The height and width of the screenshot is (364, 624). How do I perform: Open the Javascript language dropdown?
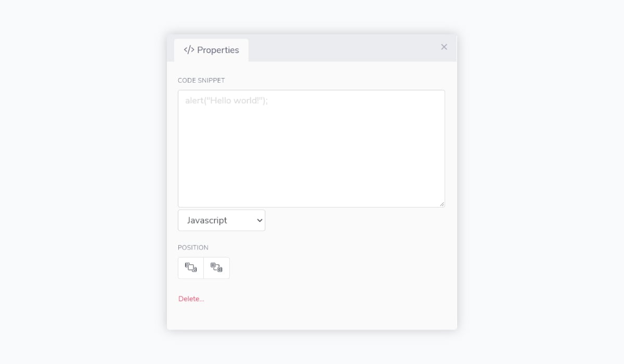222,220
